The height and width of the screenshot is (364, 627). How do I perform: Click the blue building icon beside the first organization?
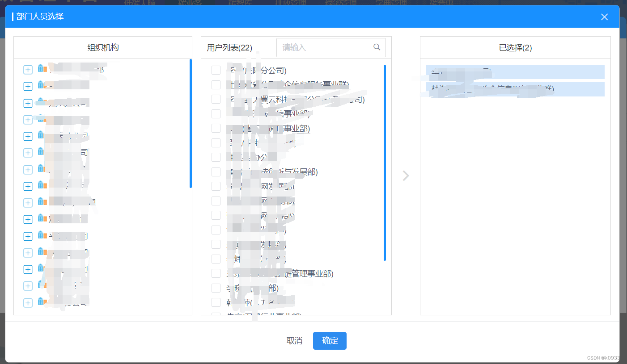coord(41,69)
